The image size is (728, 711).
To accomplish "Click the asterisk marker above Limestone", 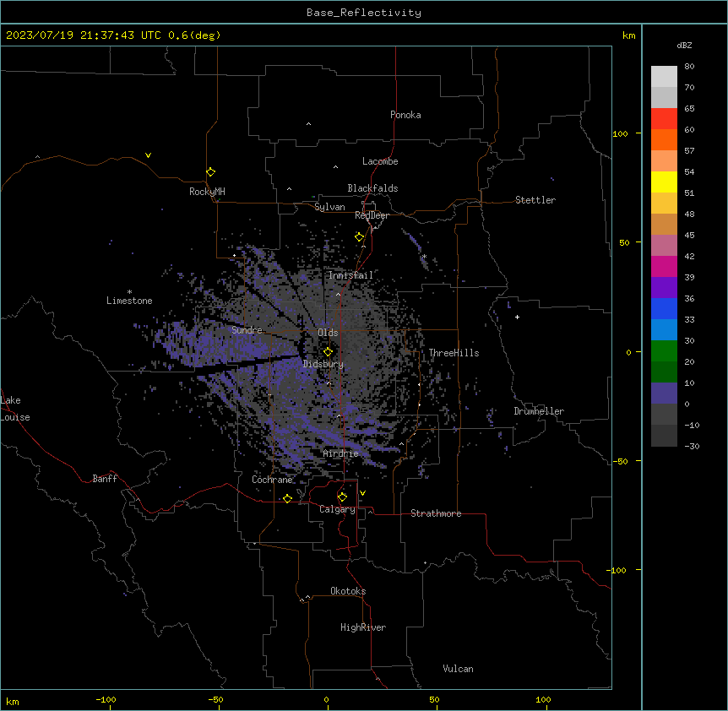I will point(129,292).
